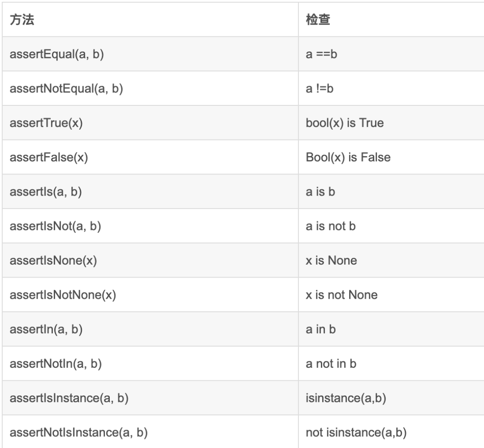Select the assertEqual(a, b) cell
This screenshot has height=448, width=484.
coord(150,54)
